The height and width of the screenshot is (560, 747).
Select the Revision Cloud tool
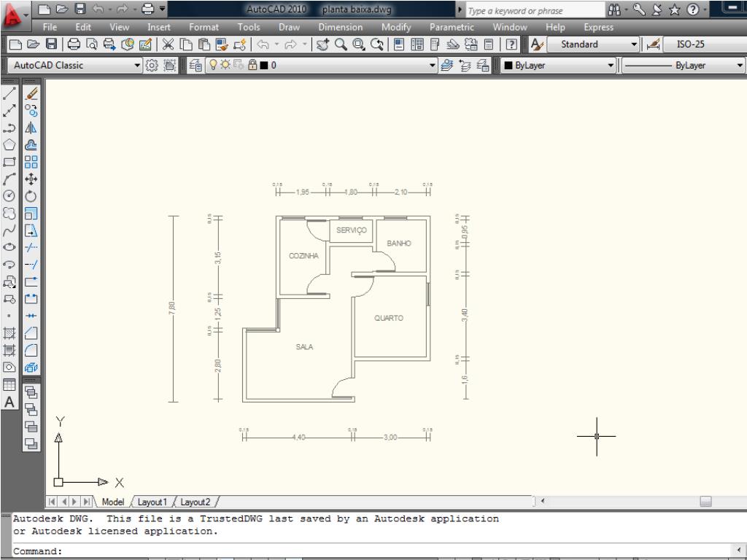tap(9, 213)
